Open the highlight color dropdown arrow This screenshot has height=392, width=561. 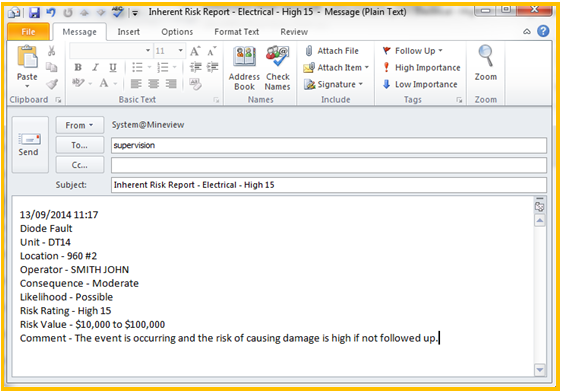point(90,84)
